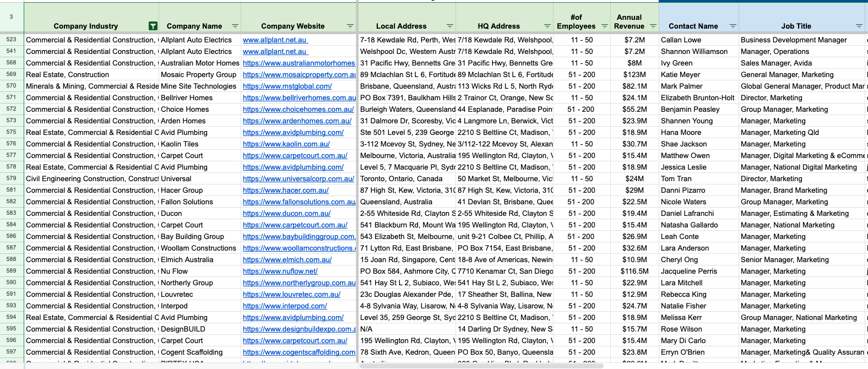Screen dimensions: 868x369
Task: Click the Mosaic Property Group cell
Action: 200,74
